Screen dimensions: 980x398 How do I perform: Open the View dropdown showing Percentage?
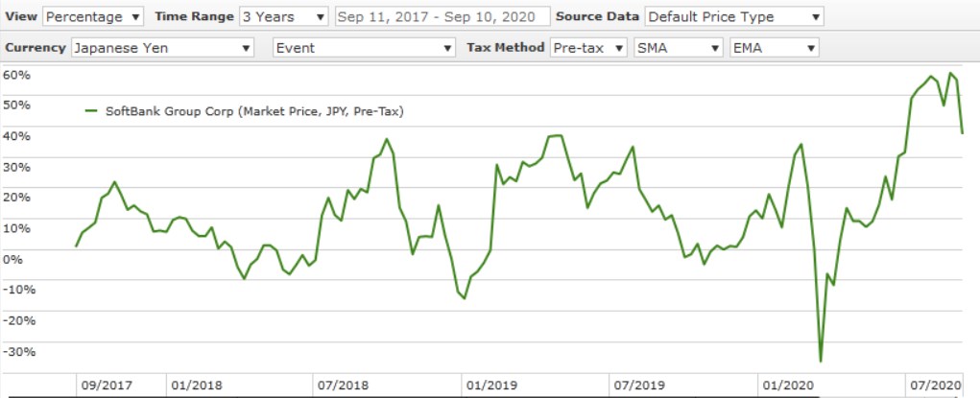[x=93, y=16]
